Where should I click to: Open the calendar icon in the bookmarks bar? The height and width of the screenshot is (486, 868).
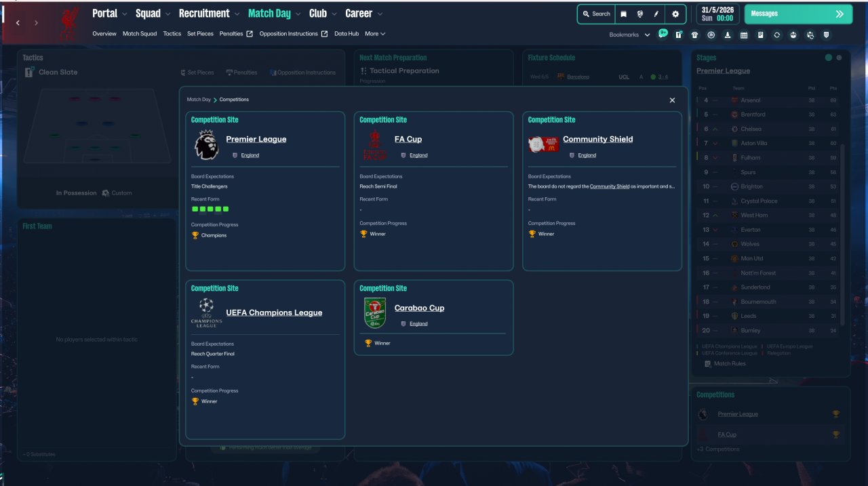coord(744,35)
